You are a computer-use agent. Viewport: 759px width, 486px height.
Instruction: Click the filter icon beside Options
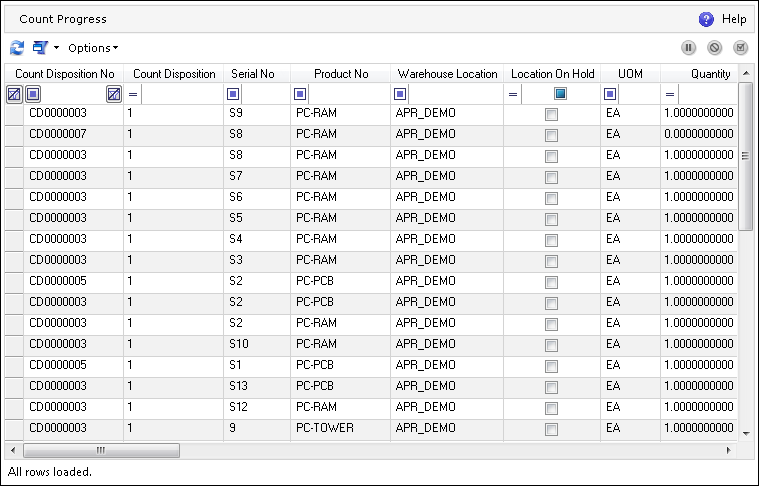(40, 48)
